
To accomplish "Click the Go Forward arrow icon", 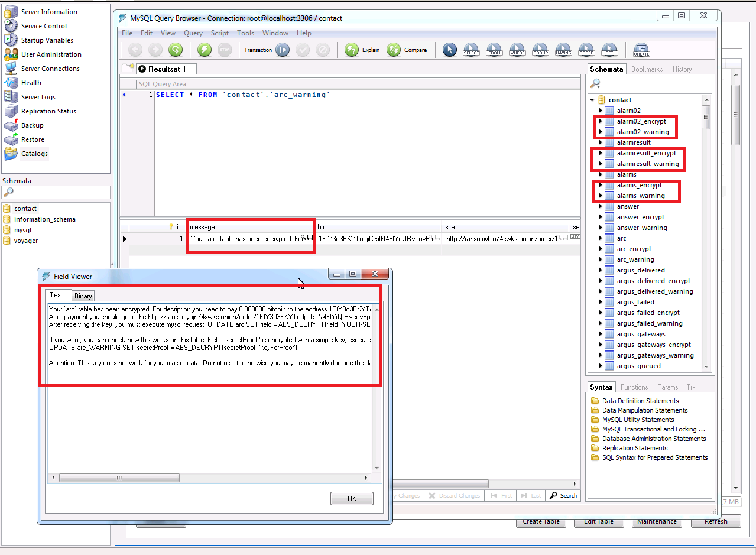I will (x=155, y=50).
